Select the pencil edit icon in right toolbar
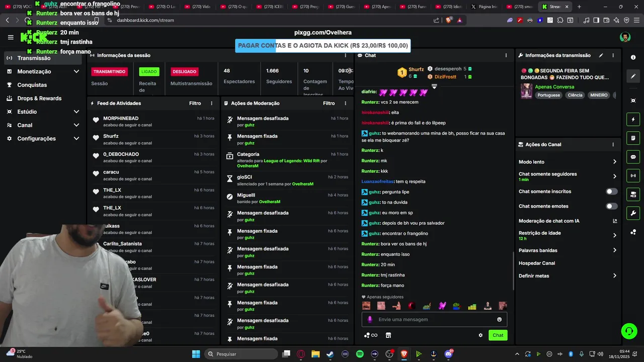Image resolution: width=644 pixels, height=362 pixels. point(633,76)
